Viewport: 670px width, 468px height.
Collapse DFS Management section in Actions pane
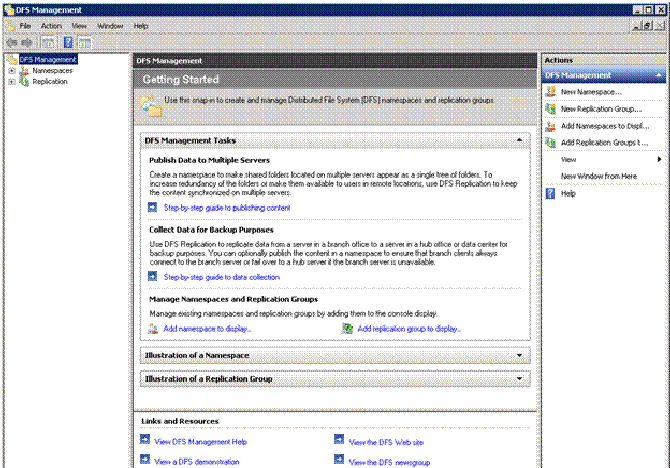point(658,75)
